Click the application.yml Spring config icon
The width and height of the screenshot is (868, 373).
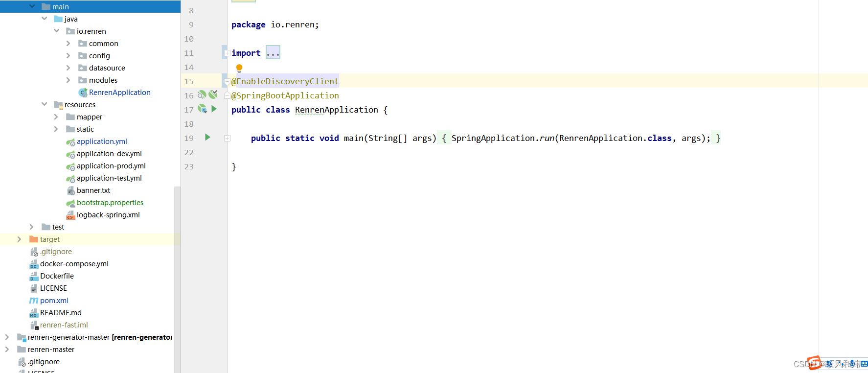pos(70,141)
